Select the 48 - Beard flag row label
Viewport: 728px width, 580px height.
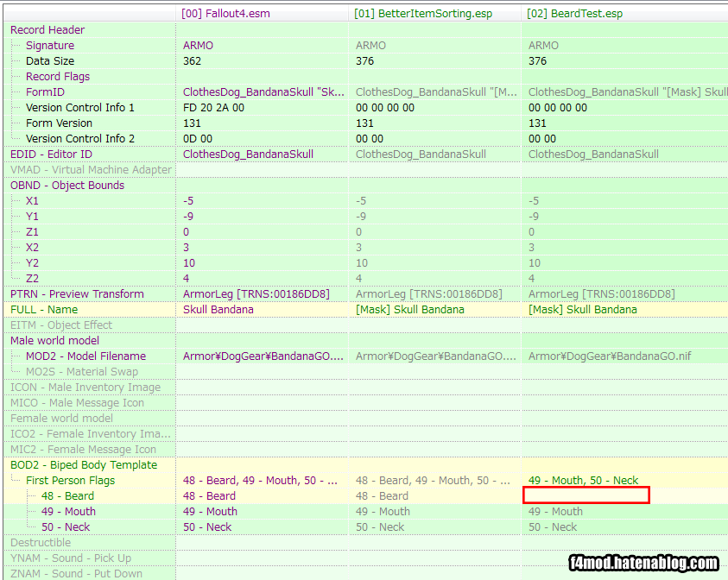point(67,496)
